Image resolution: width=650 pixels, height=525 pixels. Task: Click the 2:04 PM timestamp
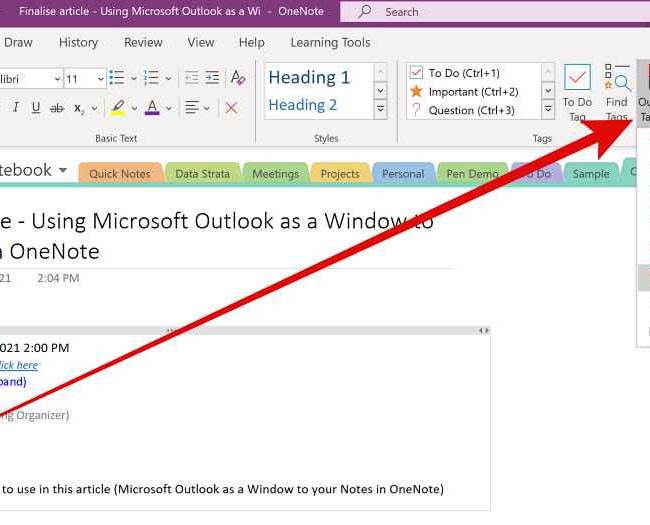pyautogui.click(x=58, y=278)
